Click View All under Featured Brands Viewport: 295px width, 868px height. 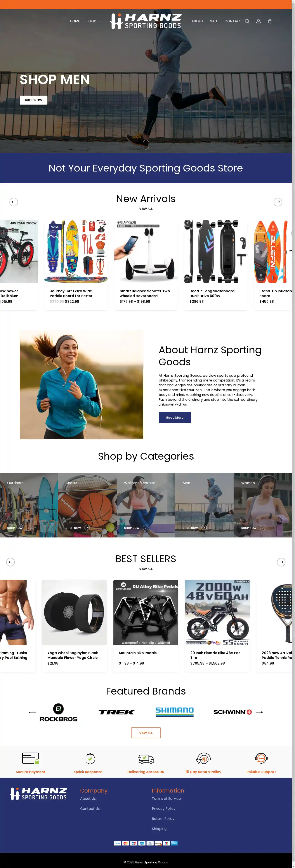[x=146, y=733]
